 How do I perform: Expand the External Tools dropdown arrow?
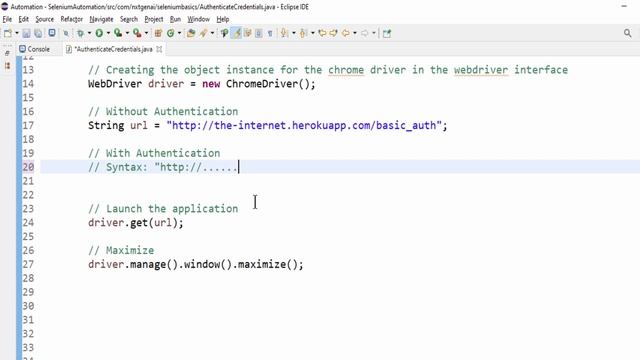(146, 33)
